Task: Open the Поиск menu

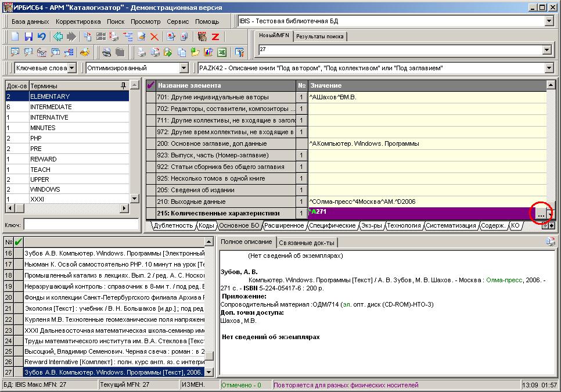Action: point(116,21)
